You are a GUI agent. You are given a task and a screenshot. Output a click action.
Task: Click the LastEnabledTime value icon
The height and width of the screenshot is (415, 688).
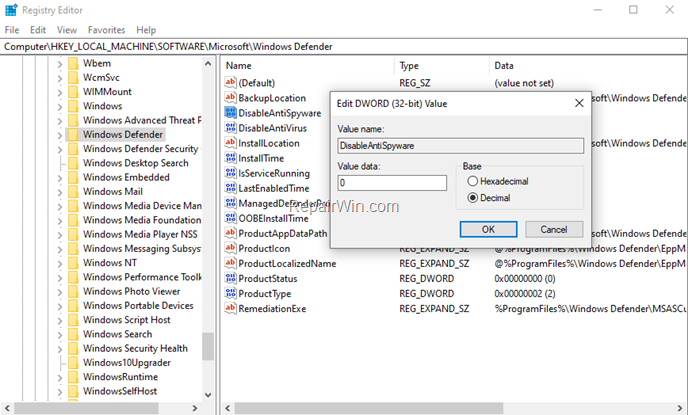point(230,188)
